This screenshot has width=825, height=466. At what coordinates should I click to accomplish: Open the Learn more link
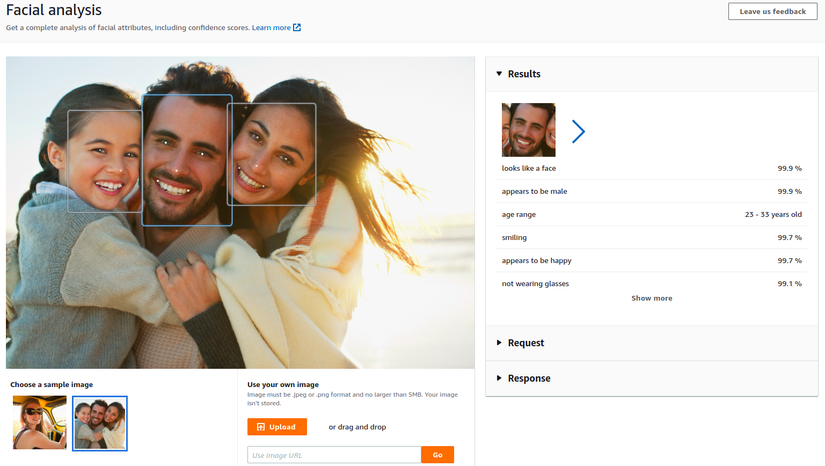(271, 27)
